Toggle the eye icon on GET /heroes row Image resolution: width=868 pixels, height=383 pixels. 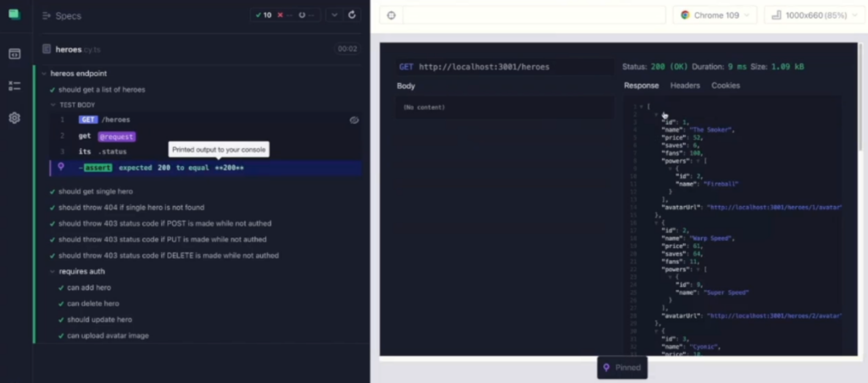tap(354, 120)
